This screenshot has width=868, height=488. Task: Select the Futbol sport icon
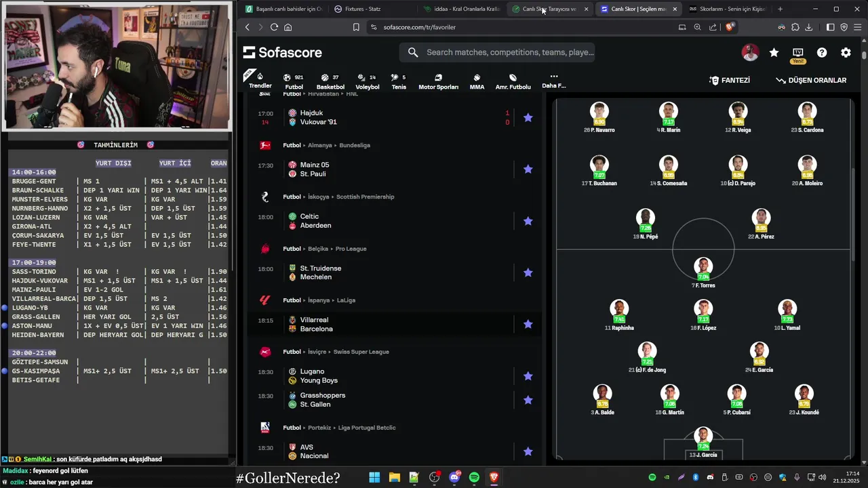click(294, 81)
